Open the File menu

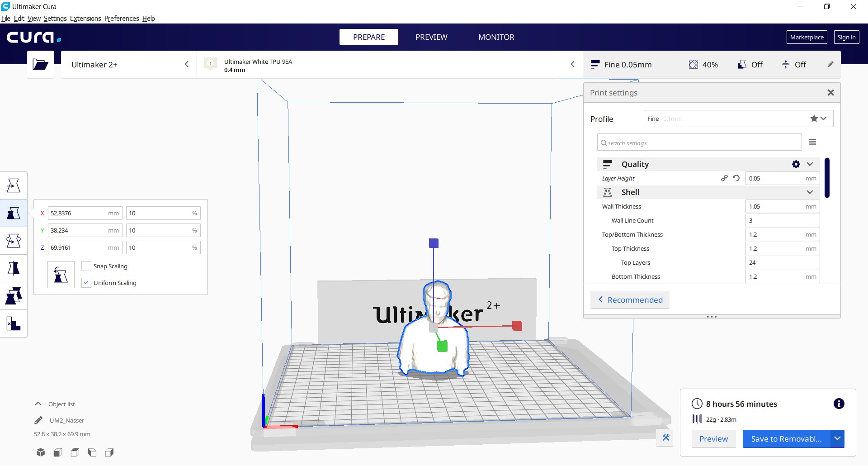[6, 19]
